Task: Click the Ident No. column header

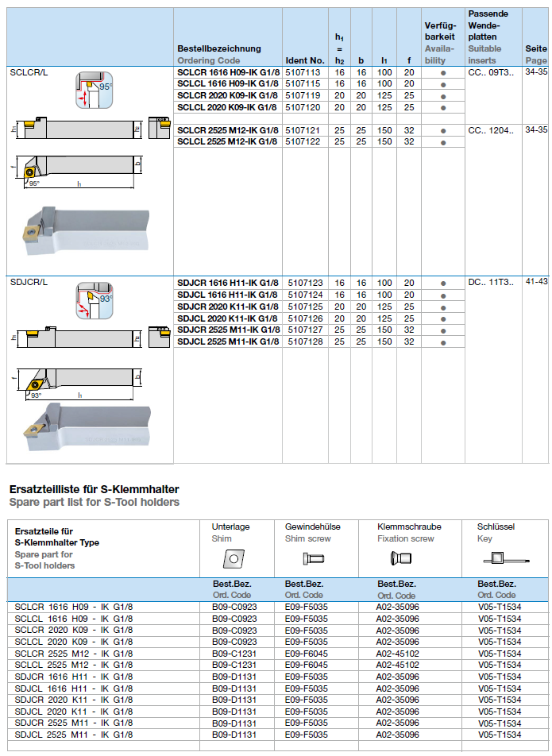Action: coord(305,60)
